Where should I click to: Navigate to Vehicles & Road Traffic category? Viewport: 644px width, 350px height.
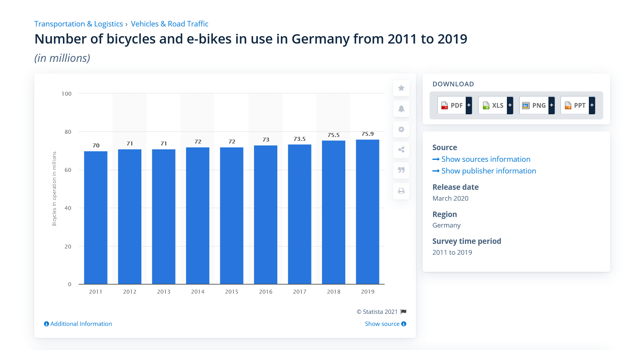(x=170, y=24)
